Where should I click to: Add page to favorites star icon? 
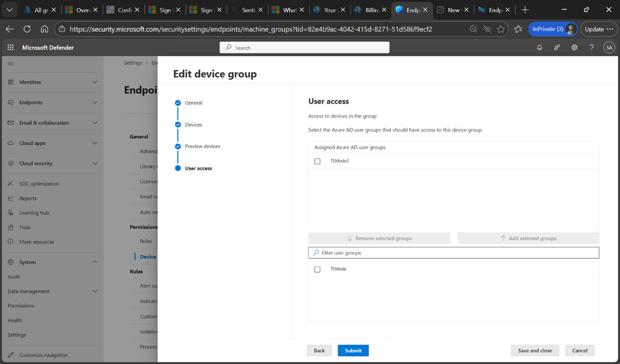[501, 29]
